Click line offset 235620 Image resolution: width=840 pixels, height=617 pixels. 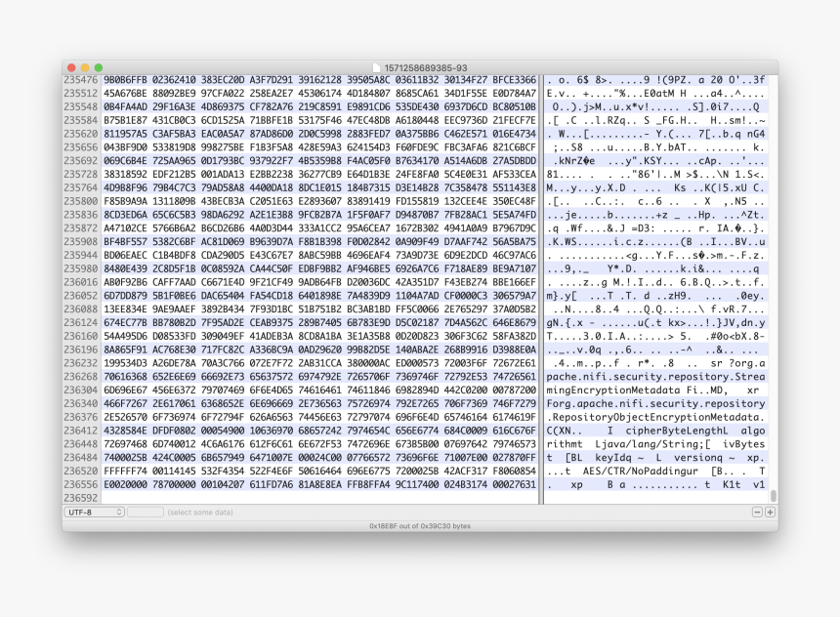point(81,134)
